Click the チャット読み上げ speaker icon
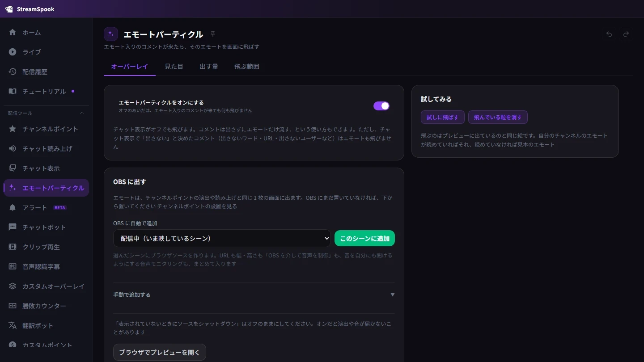The width and height of the screenshot is (644, 362). 13,148
